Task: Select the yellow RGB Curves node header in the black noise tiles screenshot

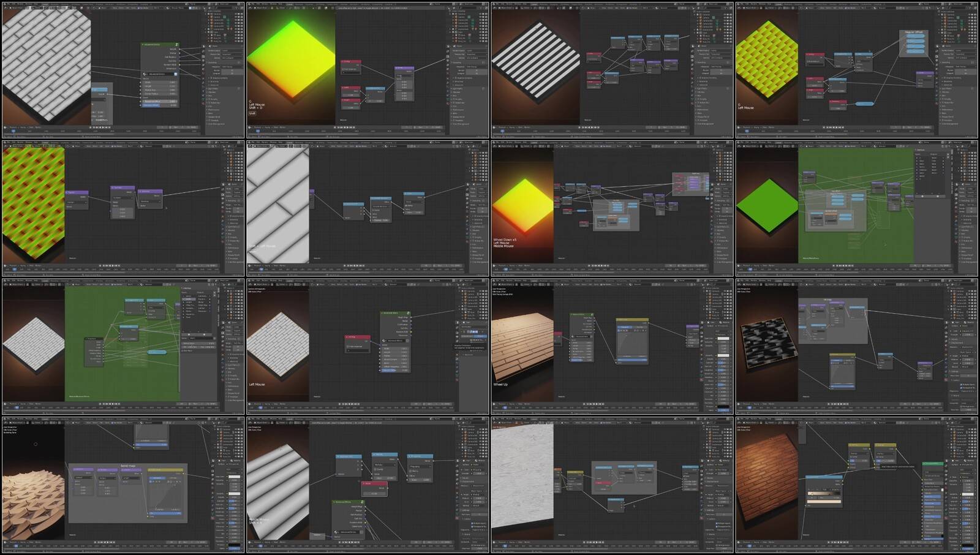Action: tap(842, 355)
